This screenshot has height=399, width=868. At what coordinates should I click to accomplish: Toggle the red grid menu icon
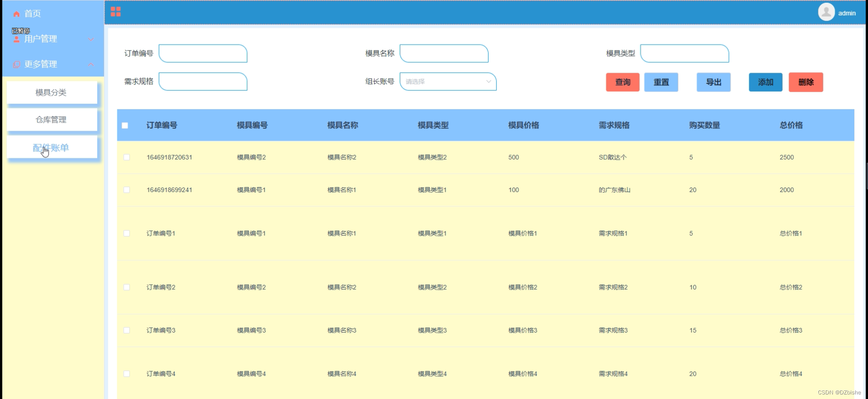point(116,12)
